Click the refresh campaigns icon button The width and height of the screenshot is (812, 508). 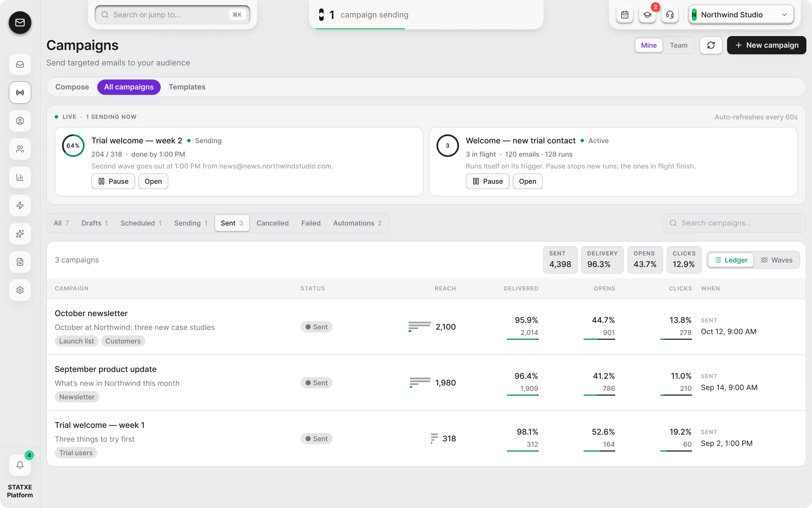[711, 45]
